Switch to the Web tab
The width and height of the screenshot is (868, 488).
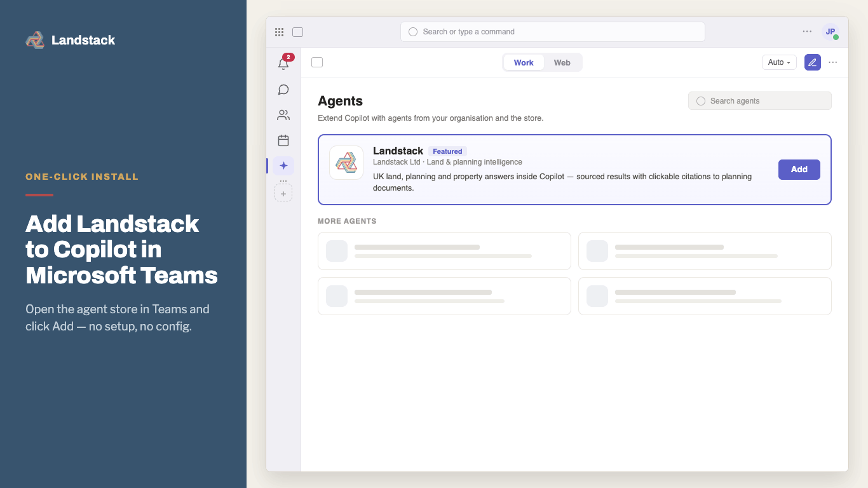coord(562,62)
